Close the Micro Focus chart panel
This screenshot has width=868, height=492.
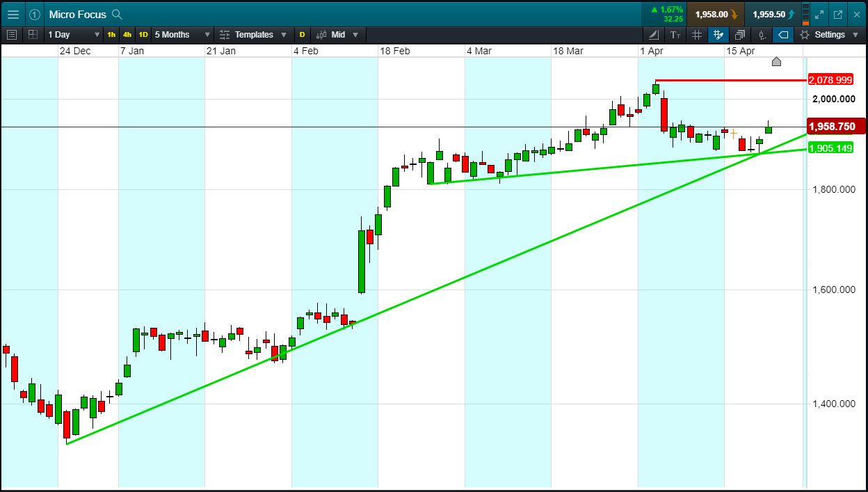[856, 14]
